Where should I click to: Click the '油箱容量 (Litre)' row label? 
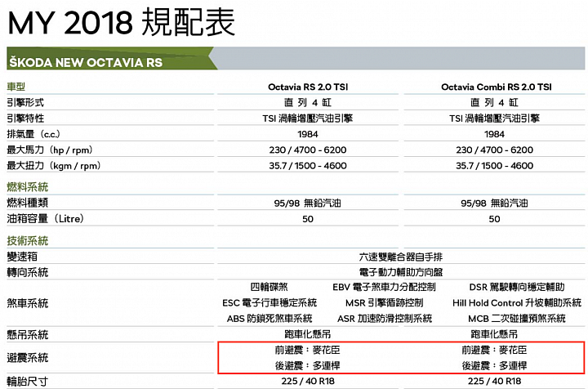click(46, 218)
